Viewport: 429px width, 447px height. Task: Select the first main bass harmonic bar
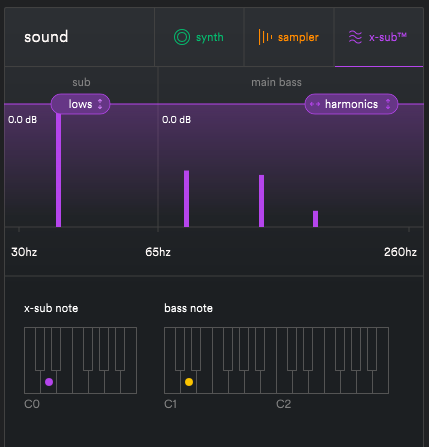(187, 199)
